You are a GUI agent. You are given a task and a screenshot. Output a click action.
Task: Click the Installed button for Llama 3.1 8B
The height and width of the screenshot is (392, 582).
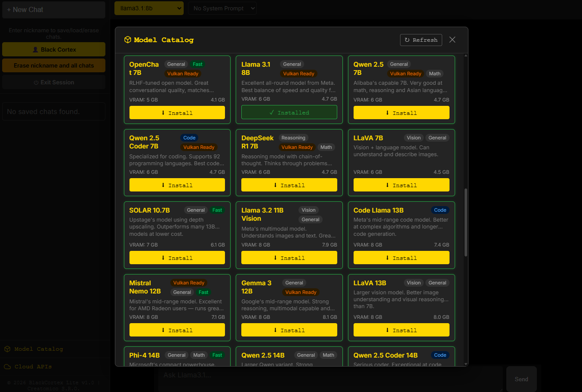(289, 112)
